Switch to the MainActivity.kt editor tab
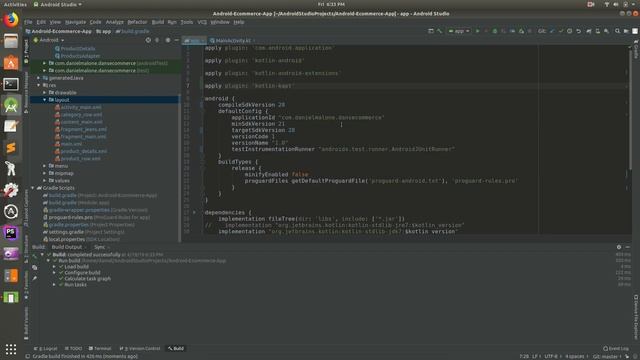The width and height of the screenshot is (640, 360). point(233,40)
